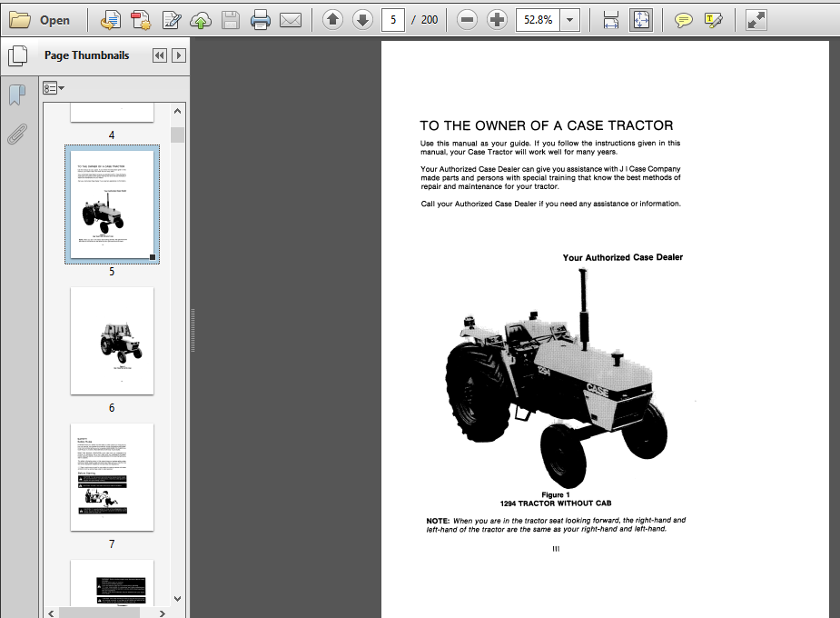This screenshot has height=618, width=840.
Task: Click thumbnail label number 4
Action: tap(112, 135)
